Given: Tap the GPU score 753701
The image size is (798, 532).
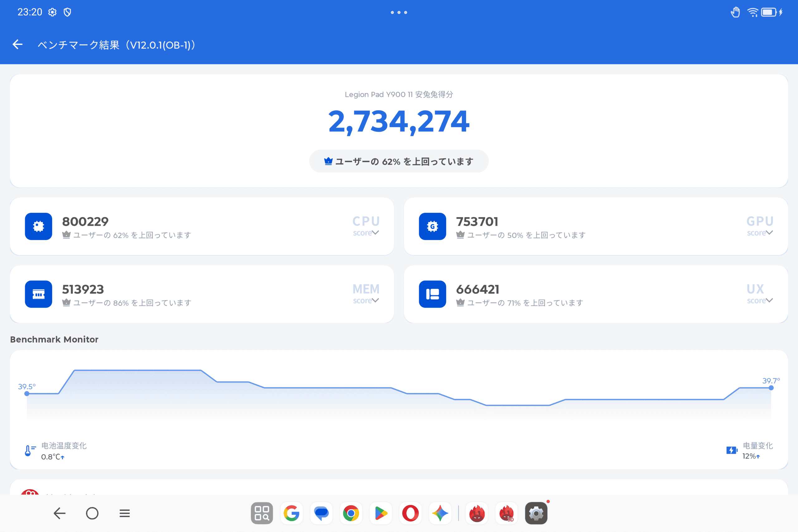Looking at the screenshot, I should pos(477,222).
